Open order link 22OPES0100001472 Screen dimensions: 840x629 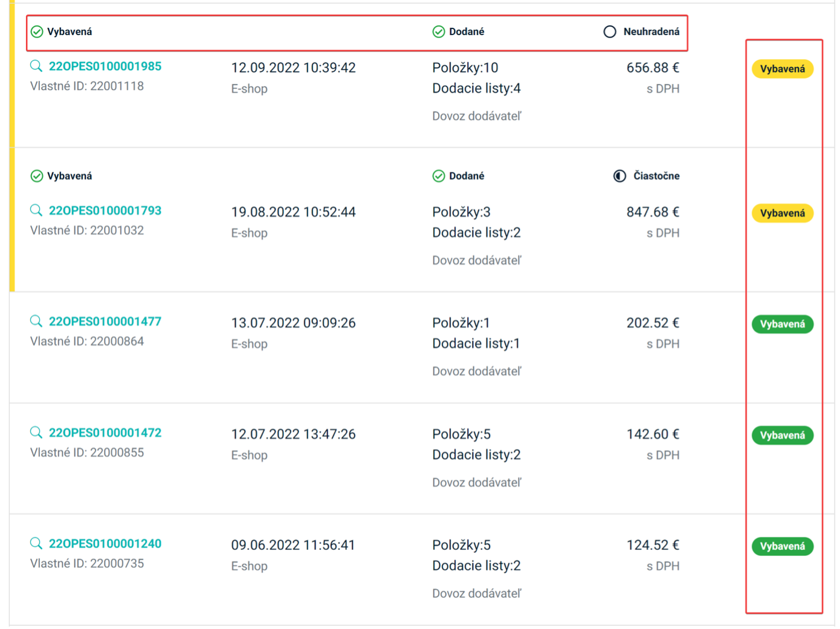click(105, 433)
